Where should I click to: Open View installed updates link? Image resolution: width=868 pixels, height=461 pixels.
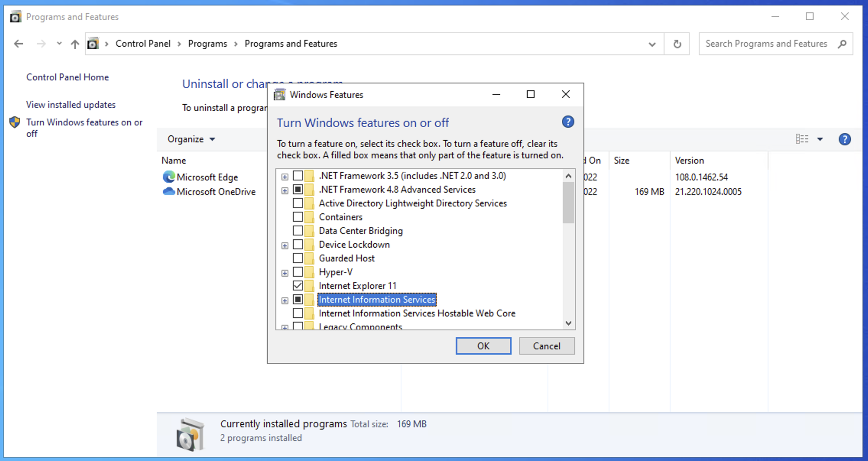[x=71, y=105]
